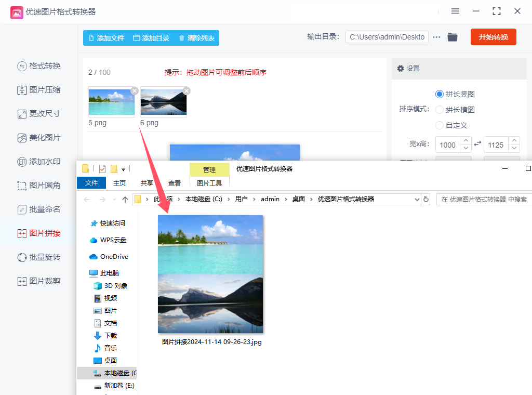The width and height of the screenshot is (532, 395).
Task: Increase width with up stepper arrow
Action: click(x=466, y=140)
